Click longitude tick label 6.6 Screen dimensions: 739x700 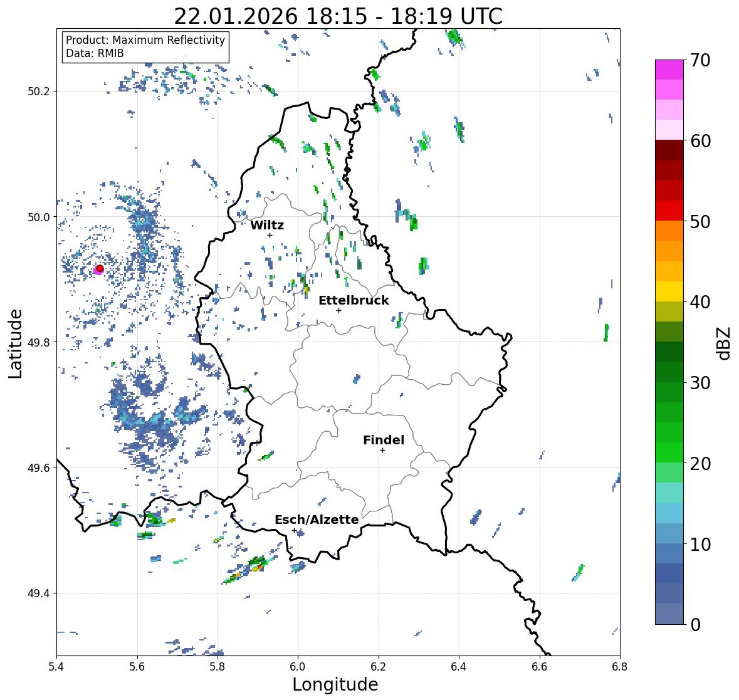[539, 667]
